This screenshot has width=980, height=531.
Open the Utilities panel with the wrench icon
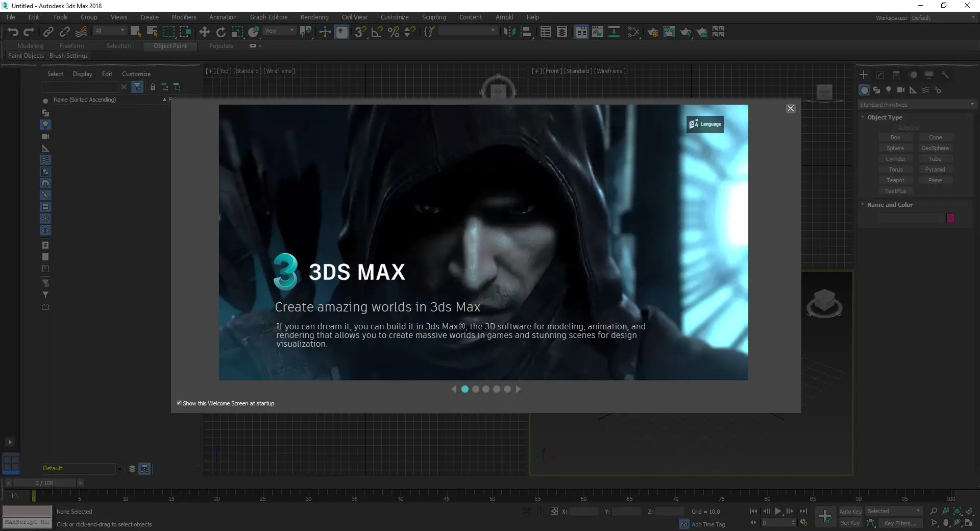point(946,75)
